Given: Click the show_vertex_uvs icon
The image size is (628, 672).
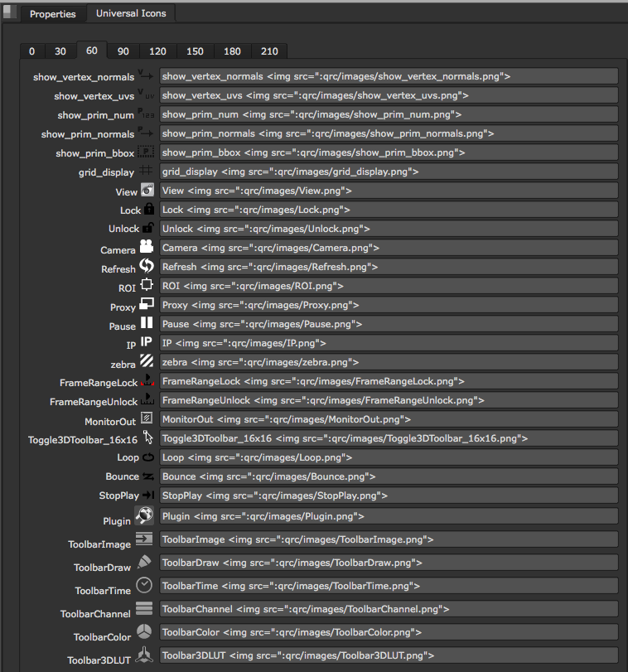Looking at the screenshot, I should coord(146,94).
